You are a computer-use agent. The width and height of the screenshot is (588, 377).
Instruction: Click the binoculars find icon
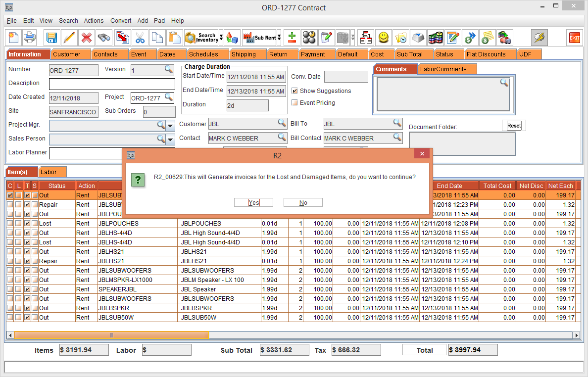tap(104, 38)
